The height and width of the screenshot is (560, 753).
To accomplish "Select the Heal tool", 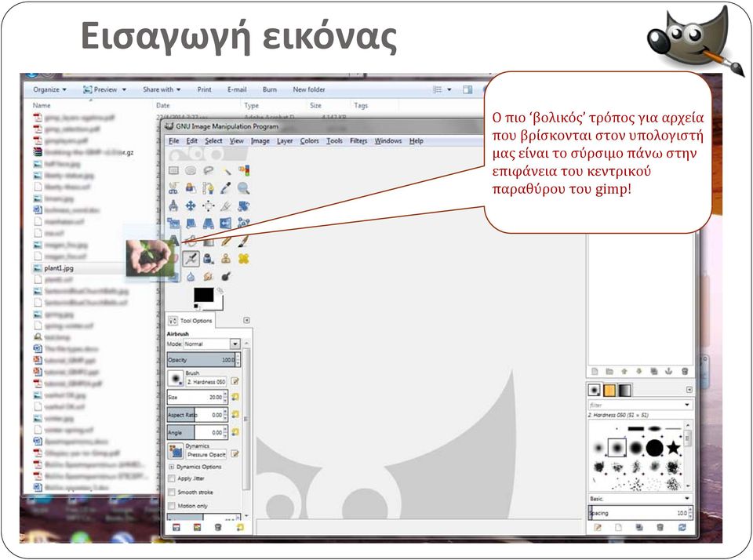I will pyautogui.click(x=244, y=259).
